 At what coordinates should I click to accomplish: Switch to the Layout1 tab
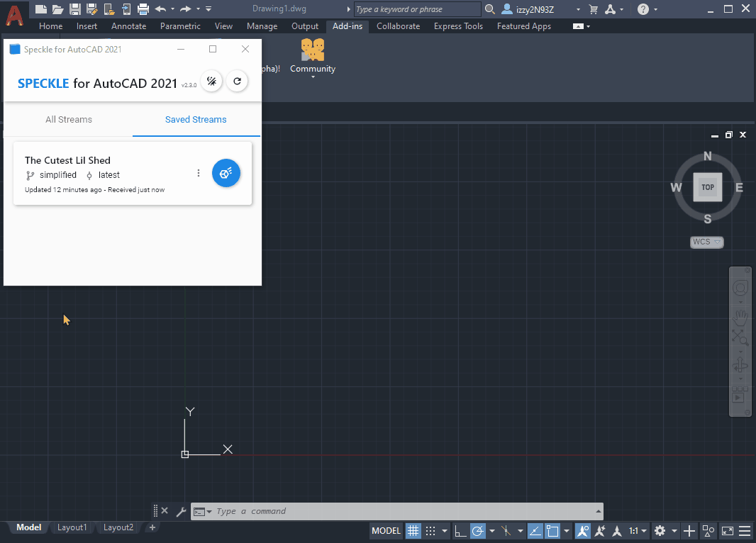[72, 527]
